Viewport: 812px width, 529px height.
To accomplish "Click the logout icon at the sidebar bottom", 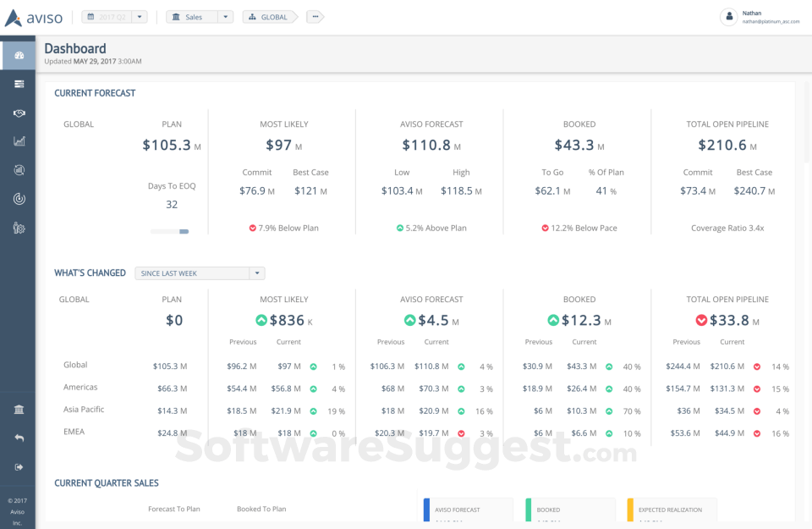I will click(19, 466).
